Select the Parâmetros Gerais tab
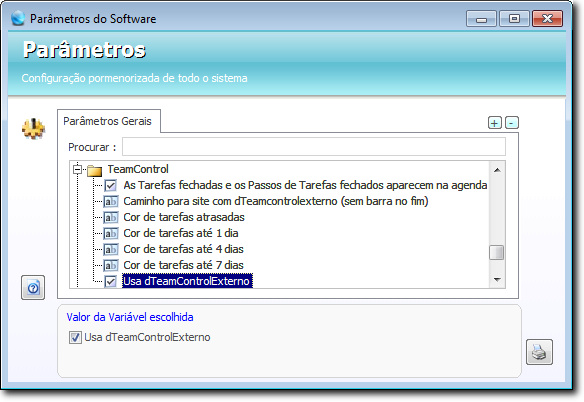This screenshot has height=402, width=584. [108, 121]
